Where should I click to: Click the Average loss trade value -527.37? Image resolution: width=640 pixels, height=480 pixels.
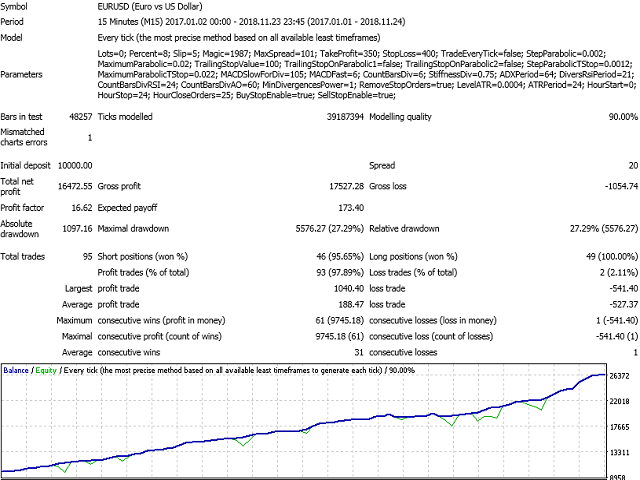pyautogui.click(x=624, y=304)
